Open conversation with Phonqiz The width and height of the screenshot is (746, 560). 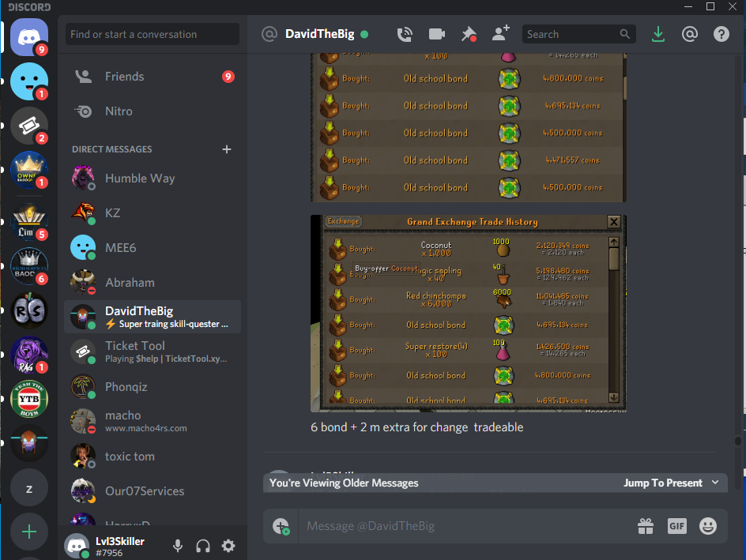[x=153, y=387]
